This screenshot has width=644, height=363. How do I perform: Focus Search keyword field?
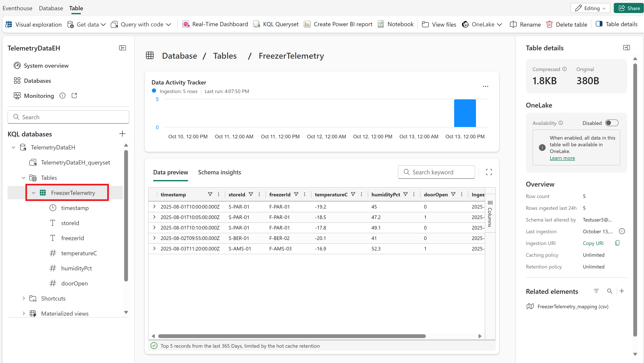point(436,172)
